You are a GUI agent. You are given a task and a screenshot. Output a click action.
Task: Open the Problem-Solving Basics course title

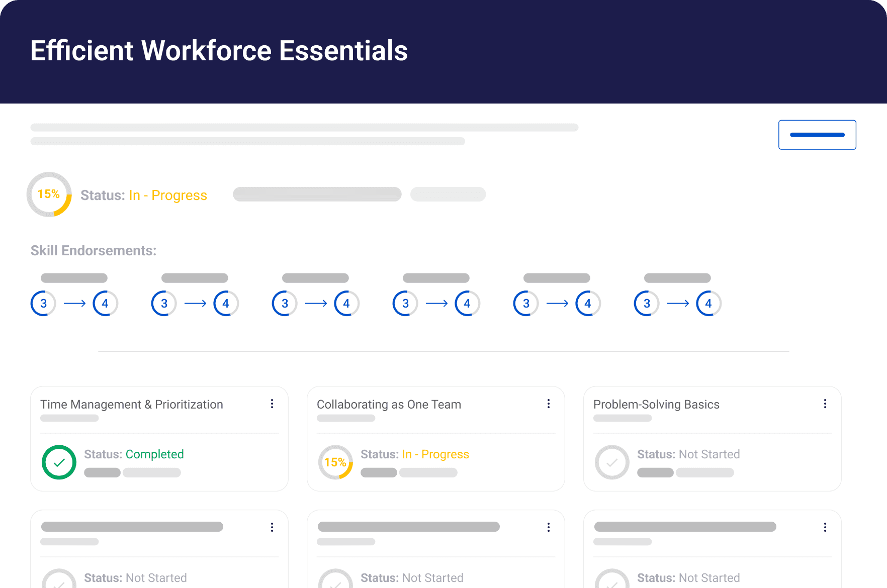pyautogui.click(x=656, y=405)
